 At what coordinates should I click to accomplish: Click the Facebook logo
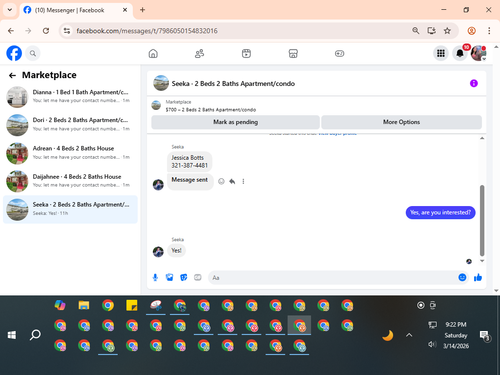pyautogui.click(x=14, y=53)
